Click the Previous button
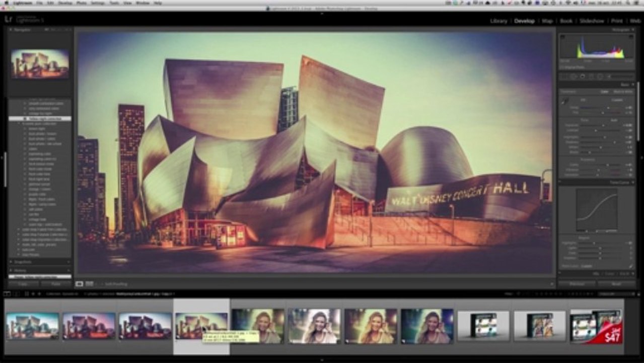 [577, 284]
